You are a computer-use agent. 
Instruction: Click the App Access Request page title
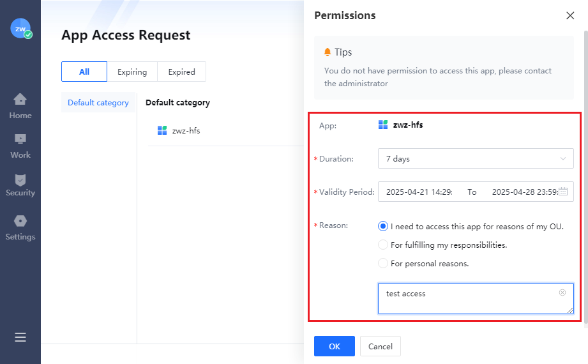click(126, 35)
